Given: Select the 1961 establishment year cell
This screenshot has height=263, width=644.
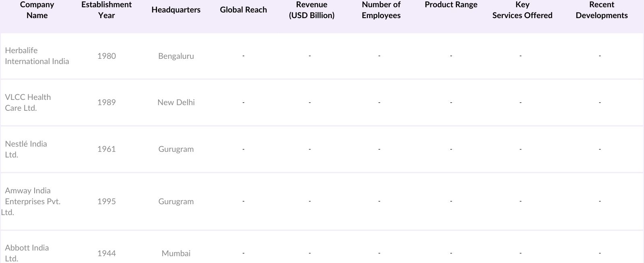Looking at the screenshot, I should (106, 149).
